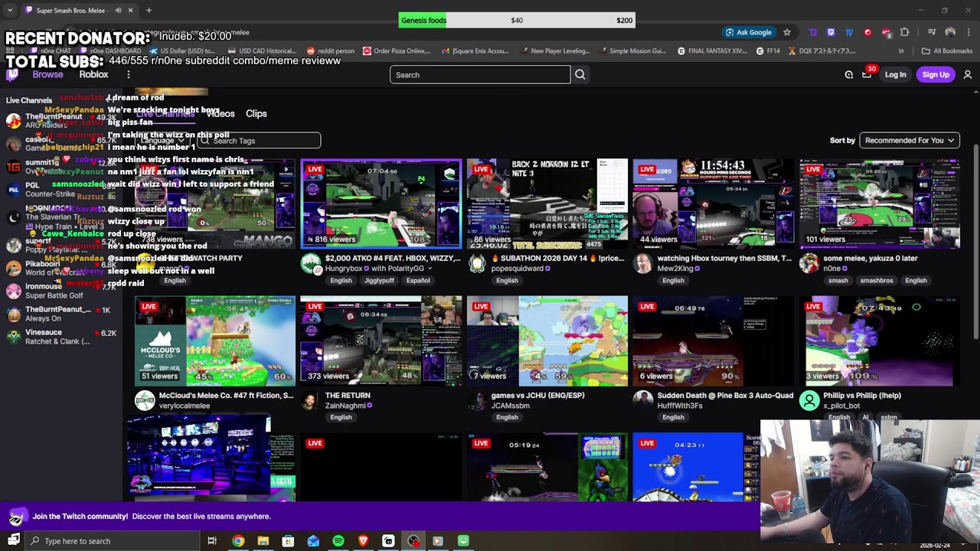
Task: Open McCloud's Melee Co. stream thumbnail
Action: 215,341
